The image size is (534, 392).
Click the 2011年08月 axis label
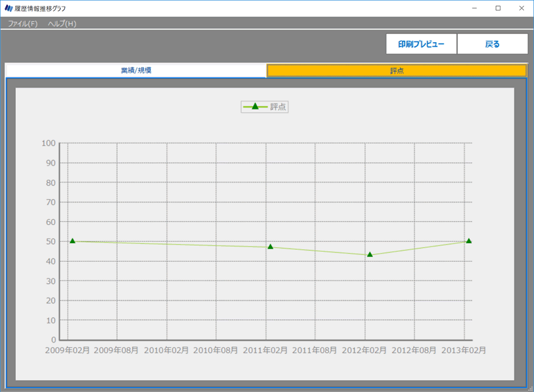[x=314, y=350]
